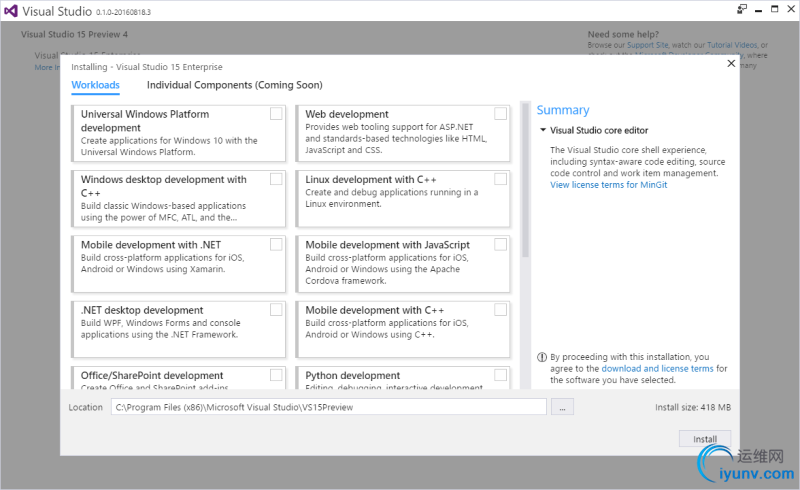Check the Universal Windows Platform development workload

click(x=276, y=114)
